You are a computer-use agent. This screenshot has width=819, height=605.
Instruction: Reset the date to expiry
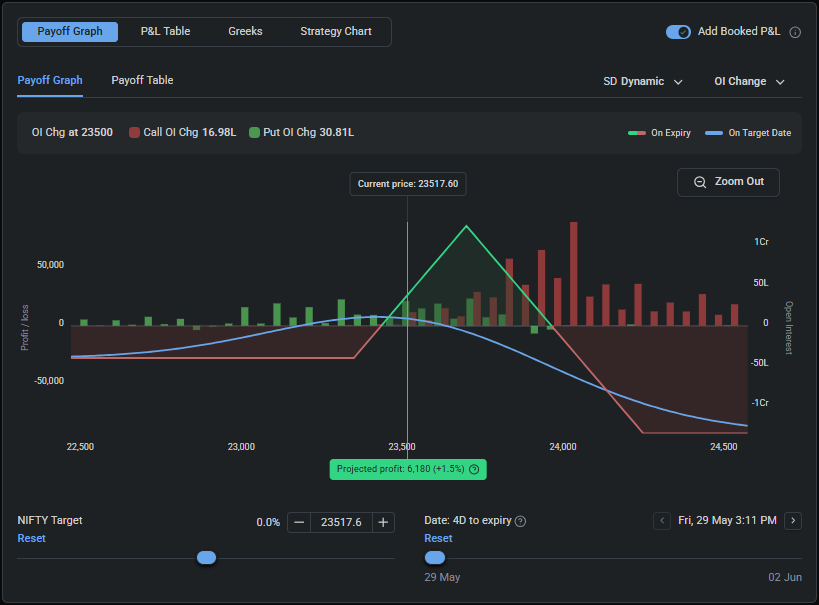(438, 538)
